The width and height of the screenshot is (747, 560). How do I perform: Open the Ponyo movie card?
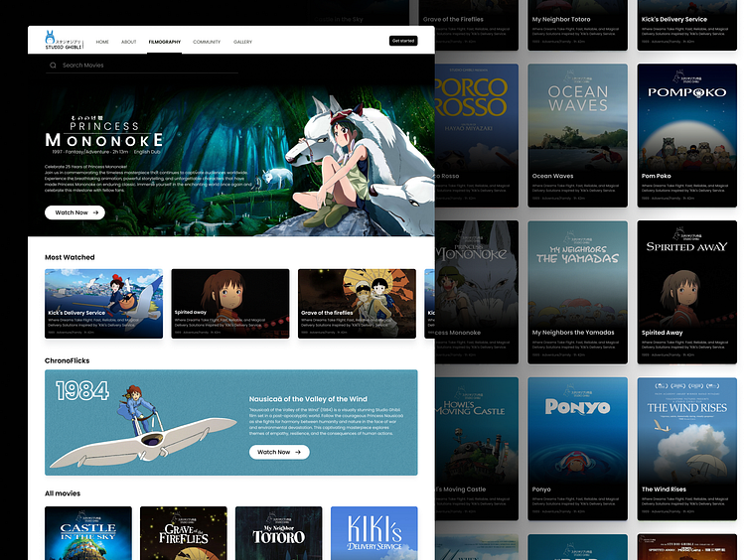[x=577, y=449]
